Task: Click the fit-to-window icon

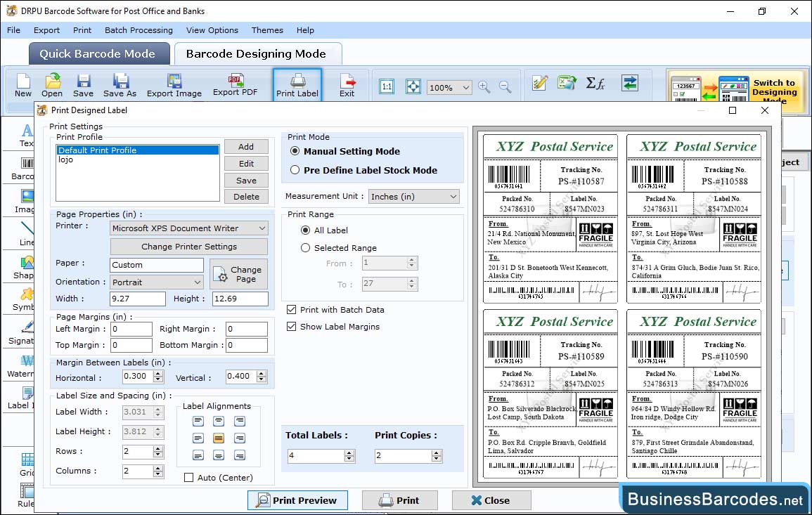Action: (x=413, y=86)
